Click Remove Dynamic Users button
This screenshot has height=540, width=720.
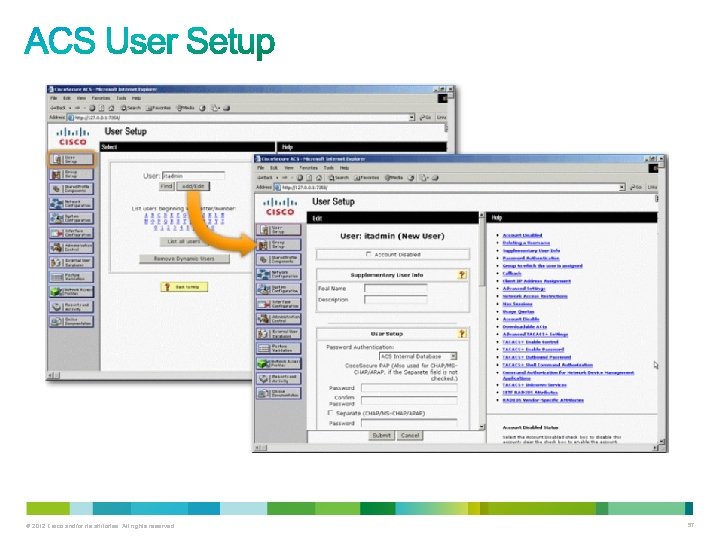pos(184,259)
